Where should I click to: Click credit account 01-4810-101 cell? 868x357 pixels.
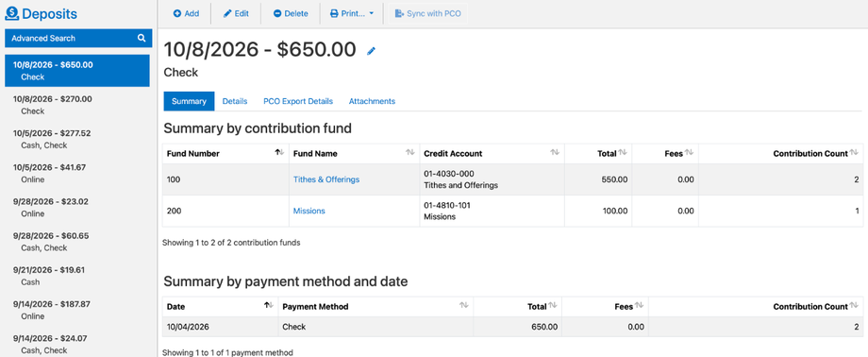[x=492, y=211]
